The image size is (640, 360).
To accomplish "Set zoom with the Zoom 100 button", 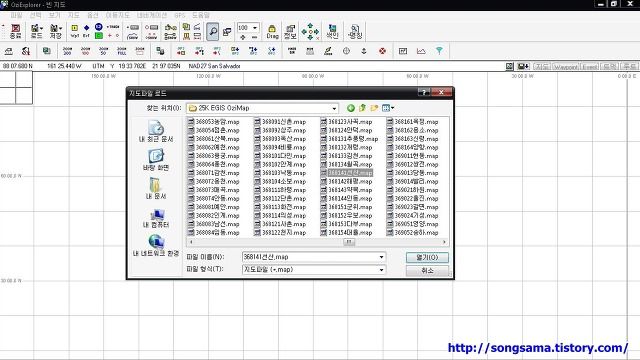I will [85, 51].
